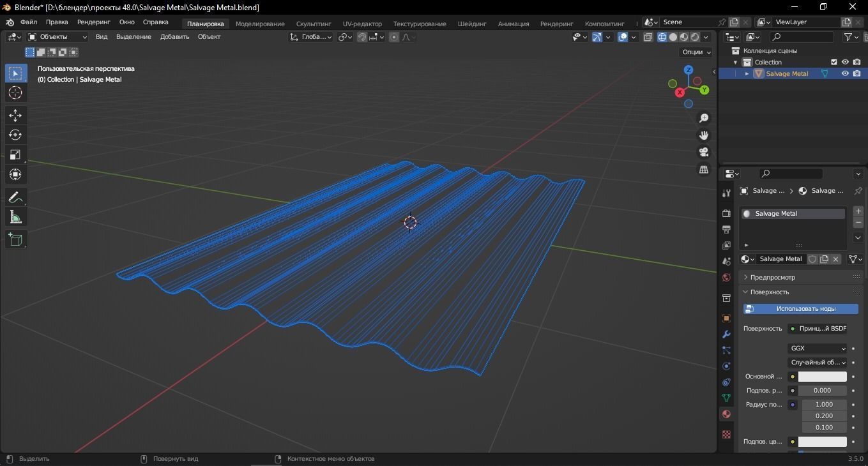Toggle X-ray mode in viewport header
The width and height of the screenshot is (868, 466).
pos(648,37)
